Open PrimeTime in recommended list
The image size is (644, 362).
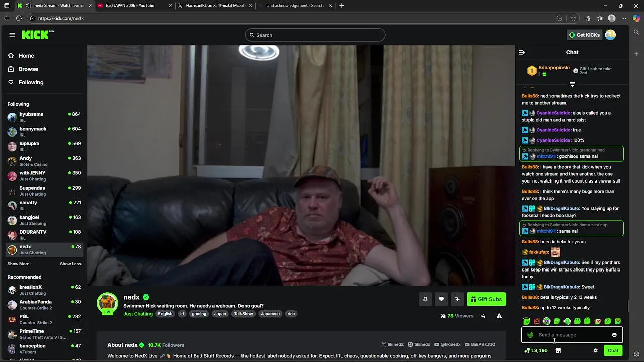(44, 334)
